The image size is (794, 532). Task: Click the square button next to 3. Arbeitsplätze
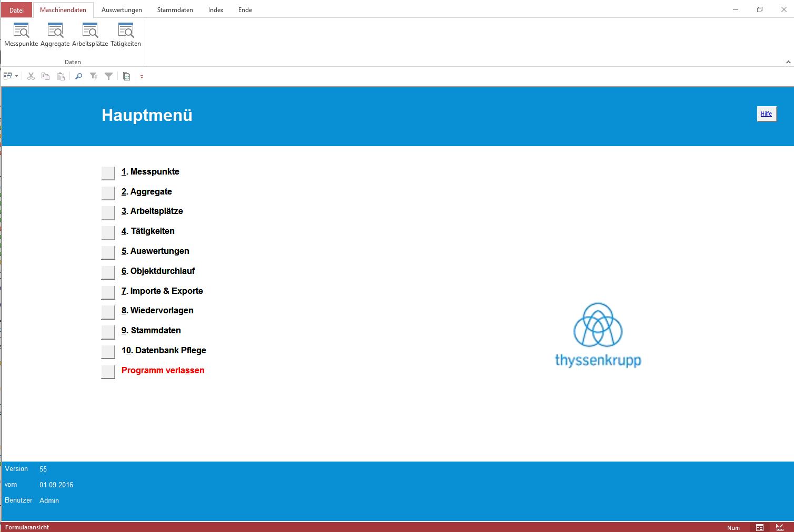(x=108, y=212)
